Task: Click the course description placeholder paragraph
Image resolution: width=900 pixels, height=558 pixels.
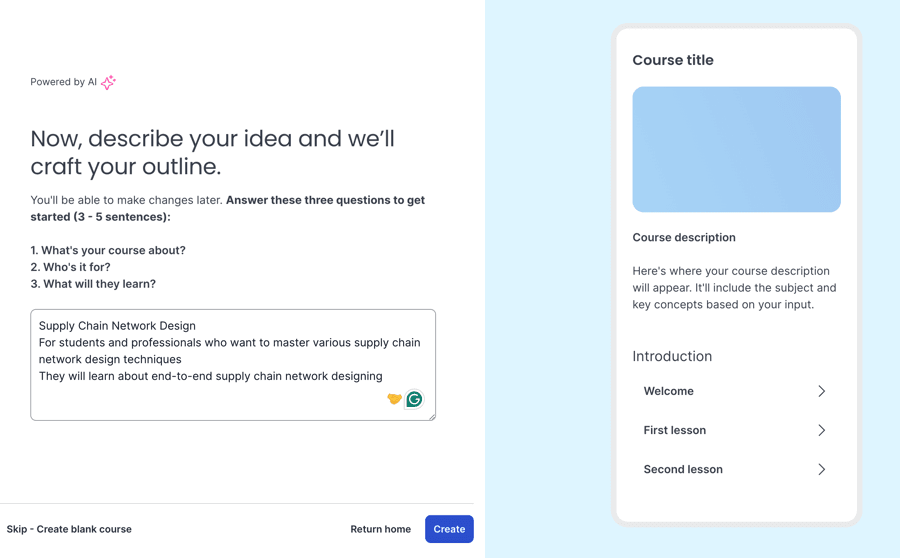Action: (734, 287)
